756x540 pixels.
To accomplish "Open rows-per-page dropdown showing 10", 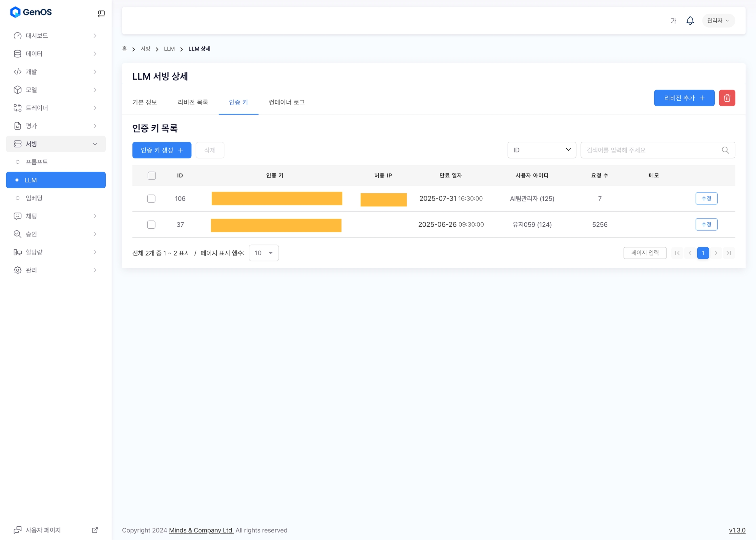I will point(263,253).
